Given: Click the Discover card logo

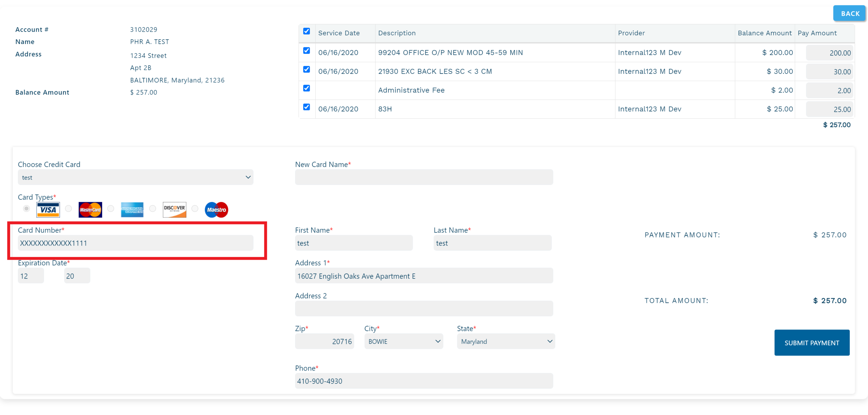Looking at the screenshot, I should 174,209.
